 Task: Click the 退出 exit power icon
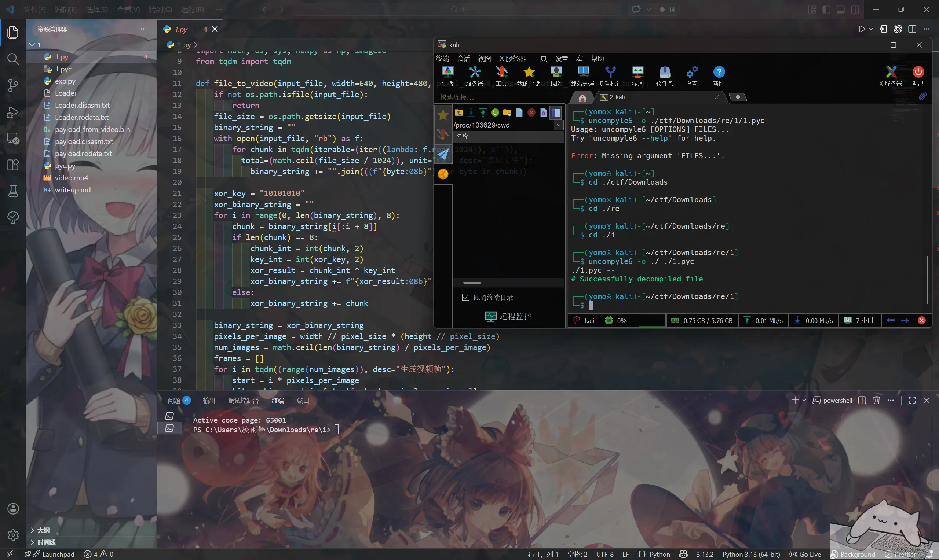(x=918, y=76)
